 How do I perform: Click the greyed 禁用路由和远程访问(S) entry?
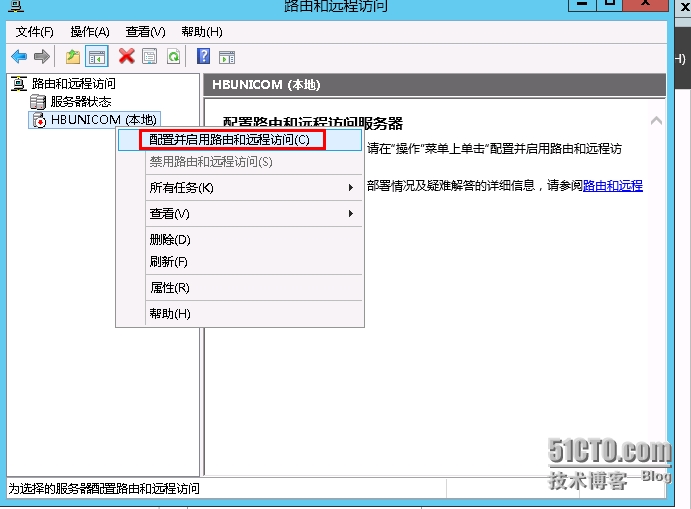pos(240,162)
